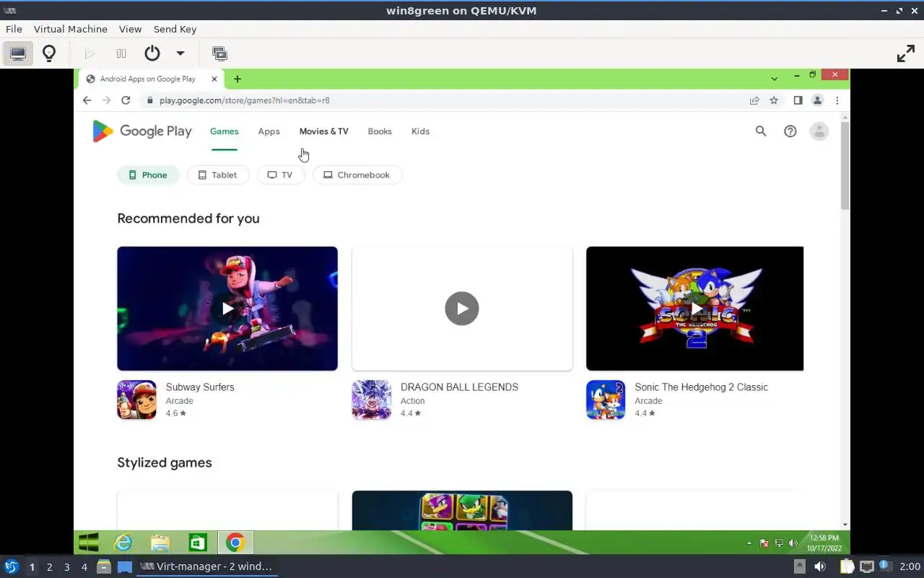Go back in Chrome
Image resolution: width=924 pixels, height=578 pixels.
(x=87, y=100)
